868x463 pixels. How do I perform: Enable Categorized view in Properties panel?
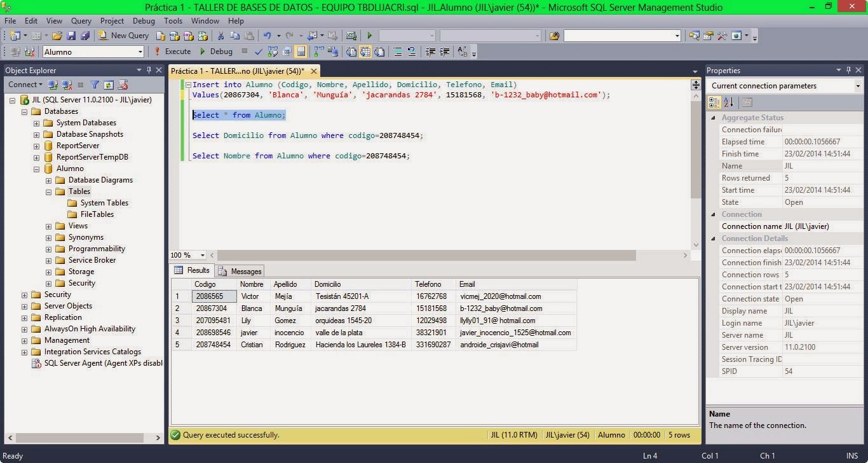pos(714,102)
